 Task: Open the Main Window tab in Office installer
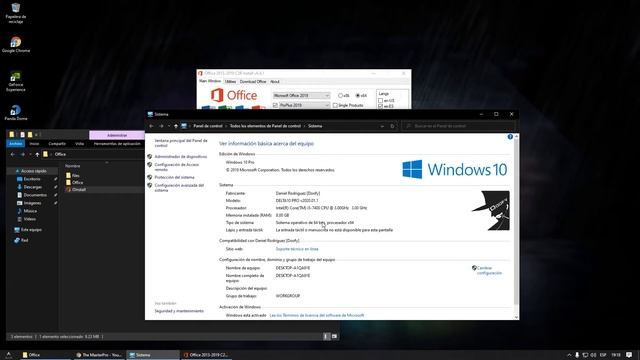click(210, 81)
